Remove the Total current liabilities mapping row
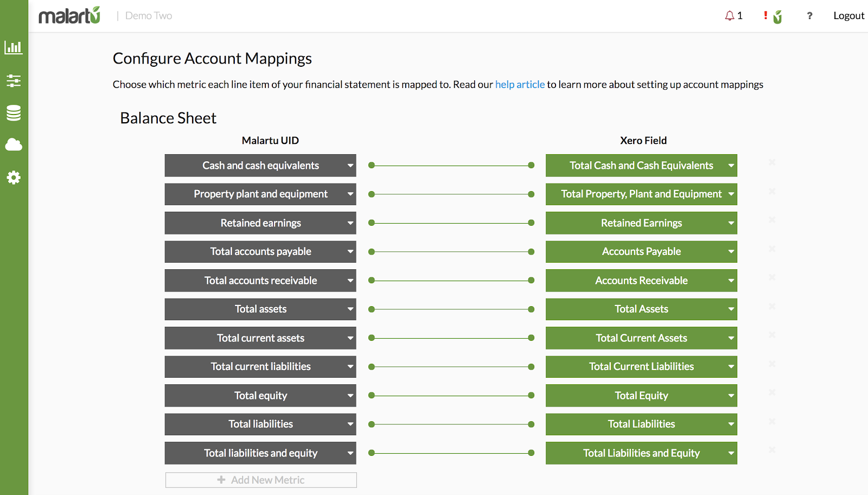The image size is (868, 495). click(772, 364)
